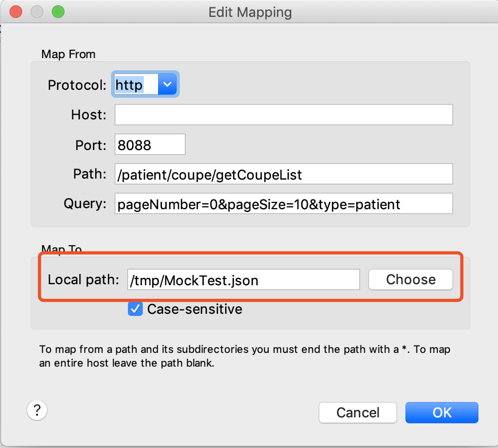Select the http protocol combo box text
498x448 pixels.
[135, 85]
